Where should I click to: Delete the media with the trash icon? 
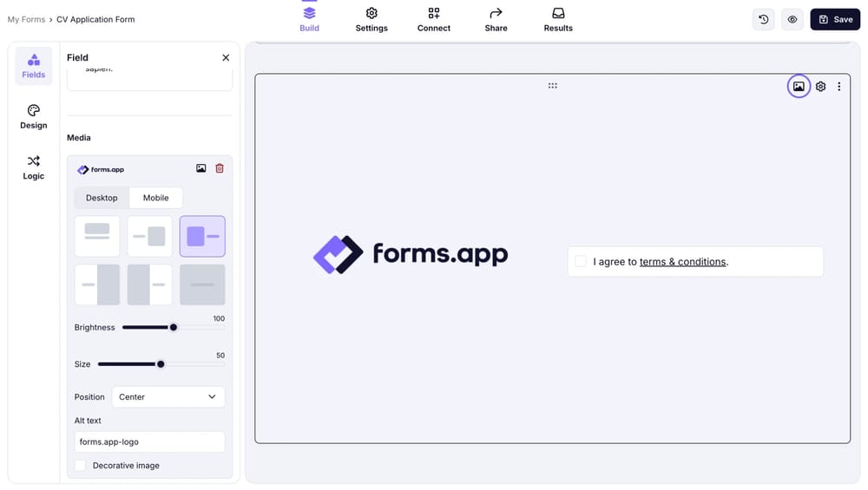pyautogui.click(x=220, y=168)
